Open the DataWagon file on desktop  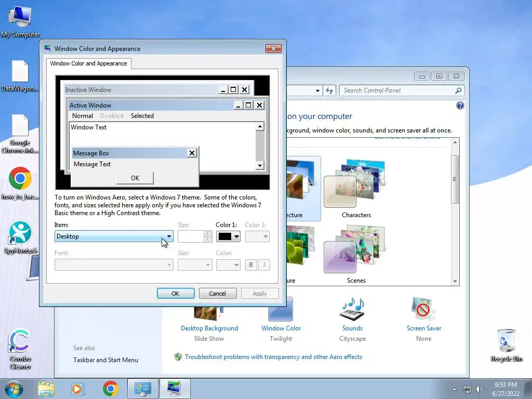(x=20, y=76)
